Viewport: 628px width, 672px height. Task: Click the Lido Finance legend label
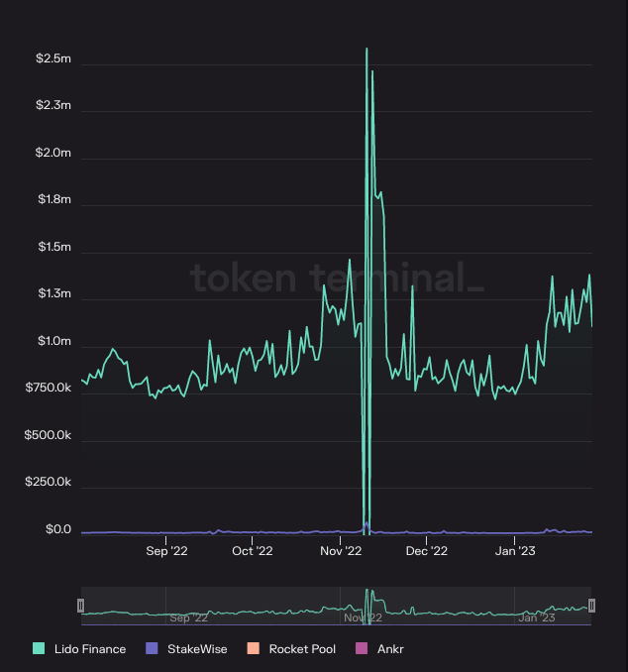pos(90,649)
